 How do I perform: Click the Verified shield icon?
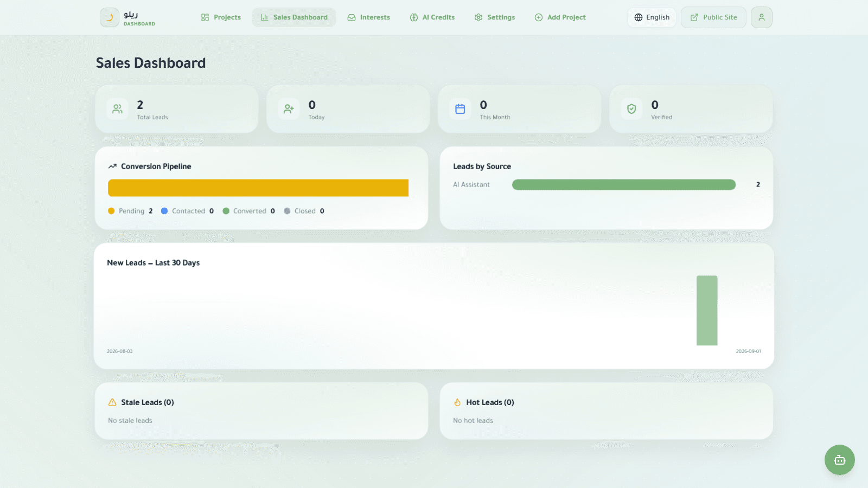point(631,109)
